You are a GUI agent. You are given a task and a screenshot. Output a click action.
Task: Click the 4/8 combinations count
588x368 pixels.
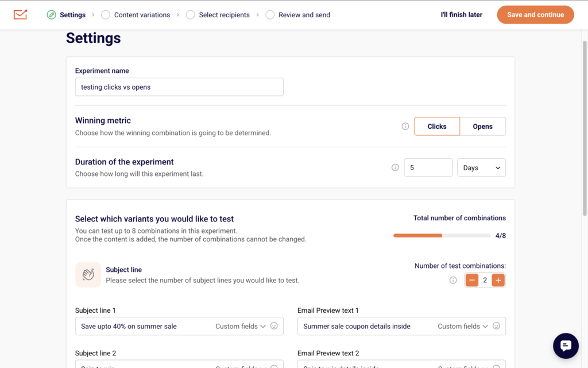pos(500,236)
